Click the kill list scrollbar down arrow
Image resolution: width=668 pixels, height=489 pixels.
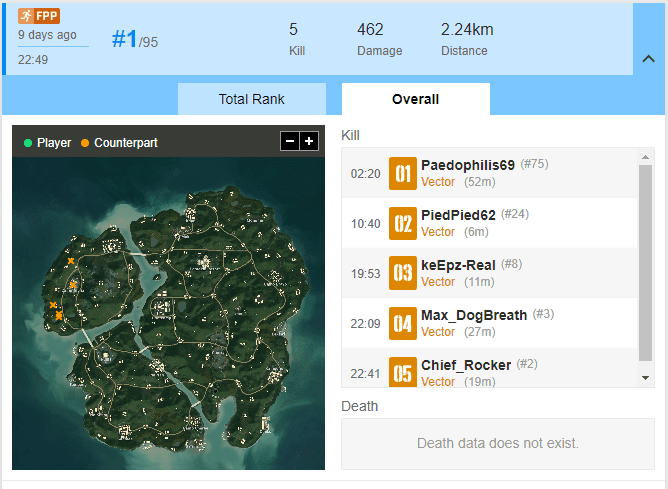[645, 378]
